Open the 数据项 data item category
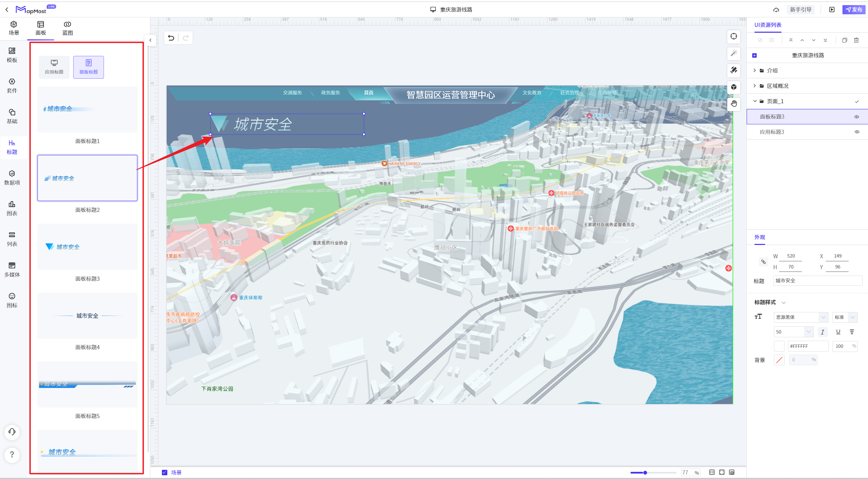 12,178
